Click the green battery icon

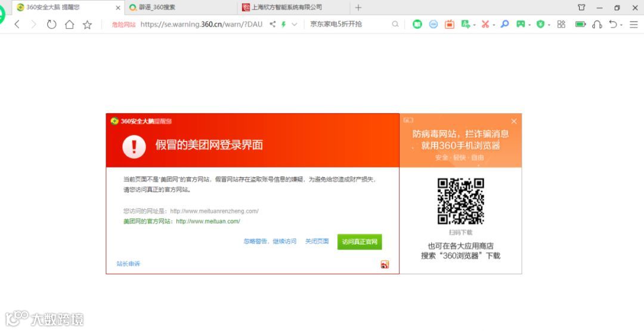coord(580,24)
